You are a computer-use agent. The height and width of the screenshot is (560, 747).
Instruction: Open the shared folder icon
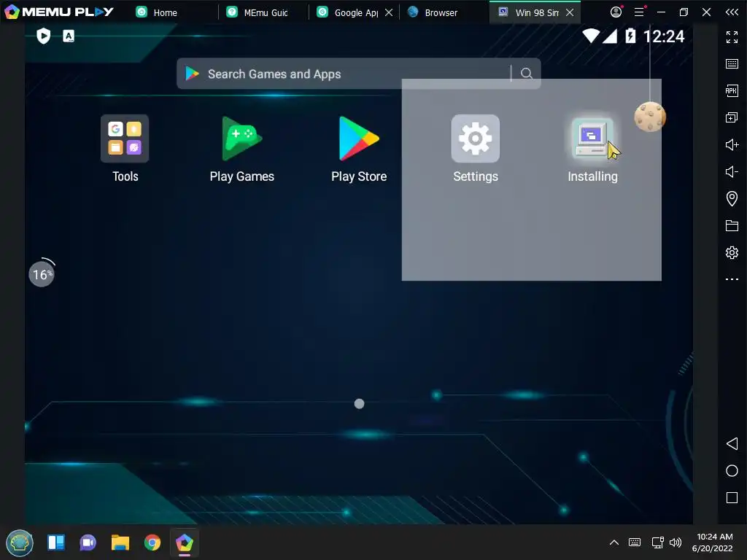[x=732, y=226]
